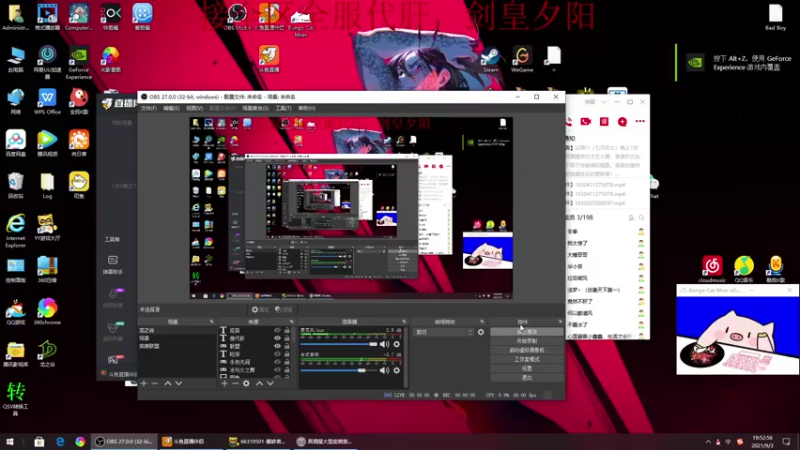Click 设置 settings button in Controls

click(x=527, y=368)
